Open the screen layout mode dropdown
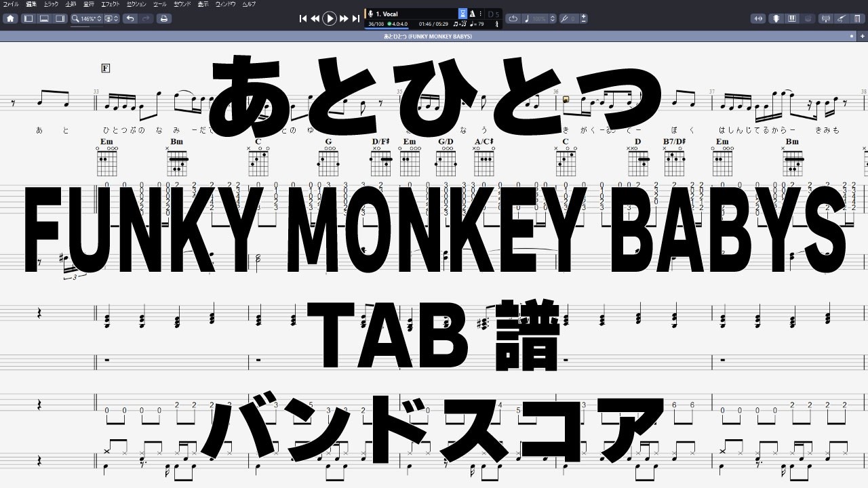This screenshot has height=488, width=868. tap(112, 18)
